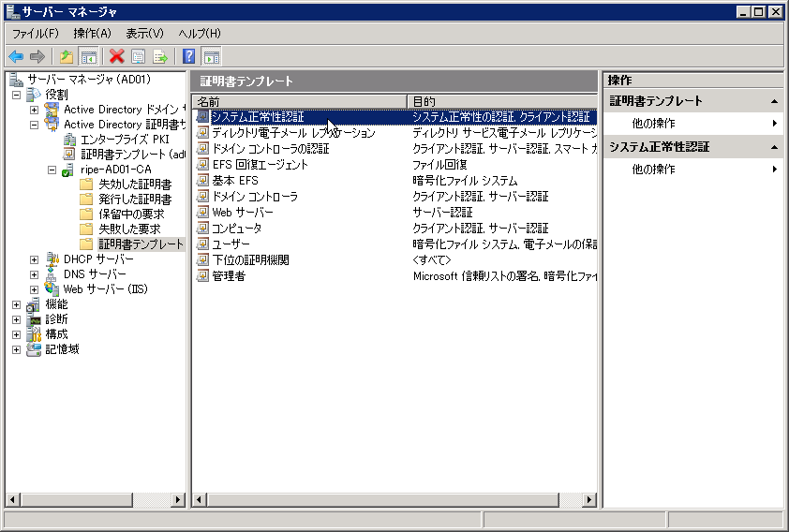Screen dimensions: 789x532
Task: Collapse the 証明書テンプレート actions section arrow
Action: pos(774,101)
